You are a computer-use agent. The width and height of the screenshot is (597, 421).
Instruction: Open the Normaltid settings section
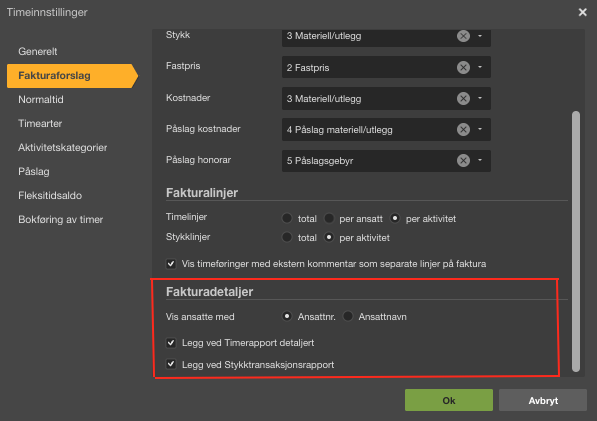(x=41, y=100)
